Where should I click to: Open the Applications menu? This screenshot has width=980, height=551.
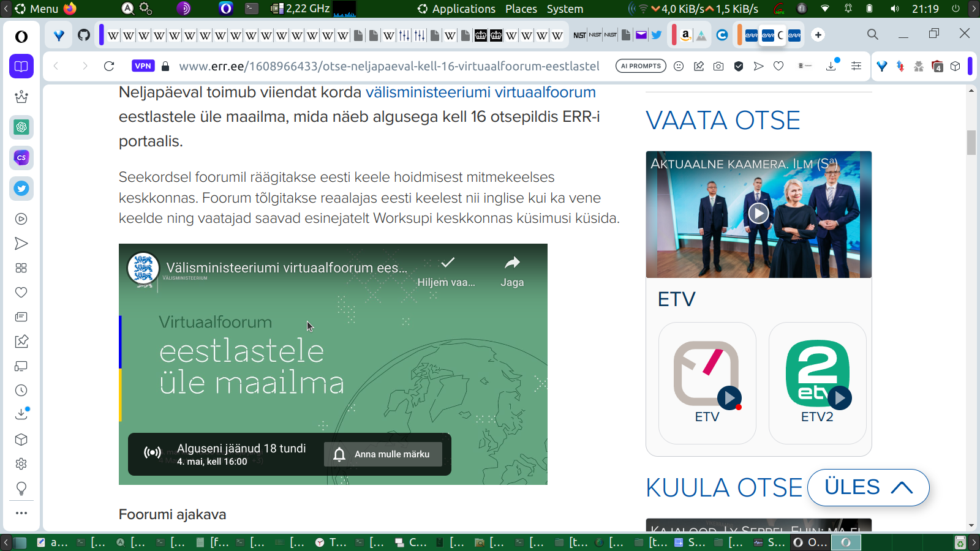pyautogui.click(x=457, y=9)
